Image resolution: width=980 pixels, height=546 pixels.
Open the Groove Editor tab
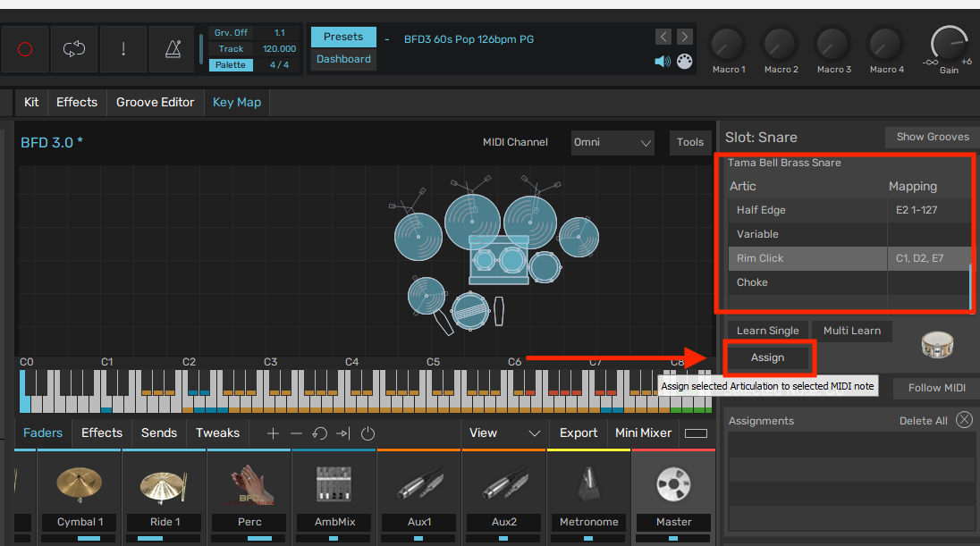tap(155, 103)
